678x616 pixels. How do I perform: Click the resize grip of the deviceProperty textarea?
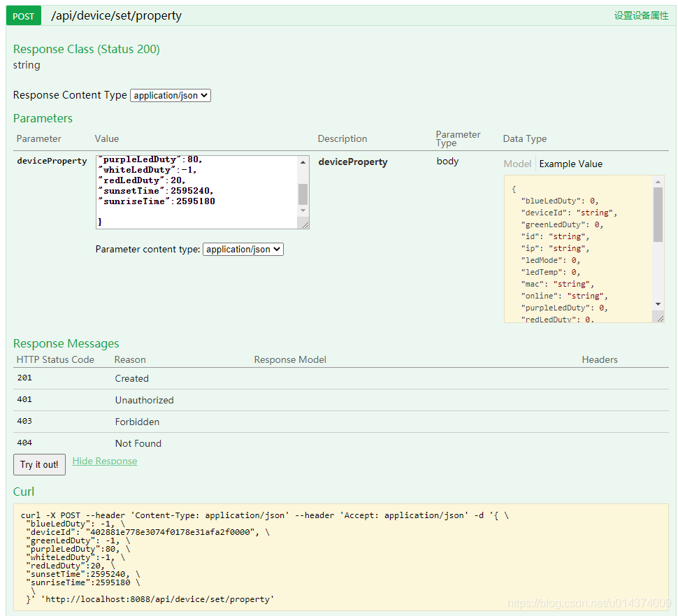[305, 224]
